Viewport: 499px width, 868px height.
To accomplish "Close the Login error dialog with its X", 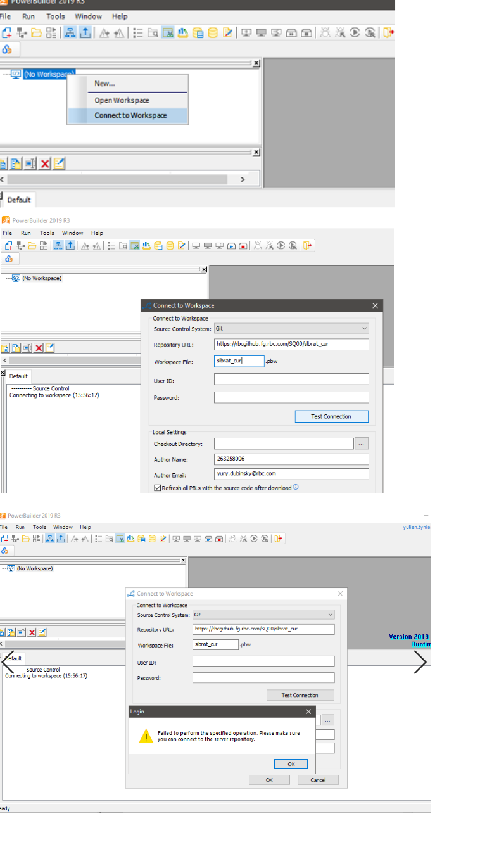I will tap(309, 712).
